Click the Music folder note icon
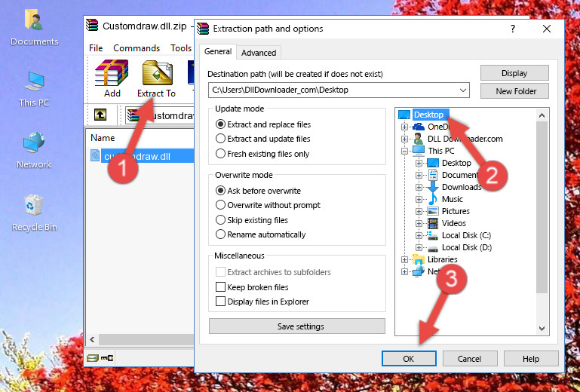The width and height of the screenshot is (580, 392). [x=433, y=199]
